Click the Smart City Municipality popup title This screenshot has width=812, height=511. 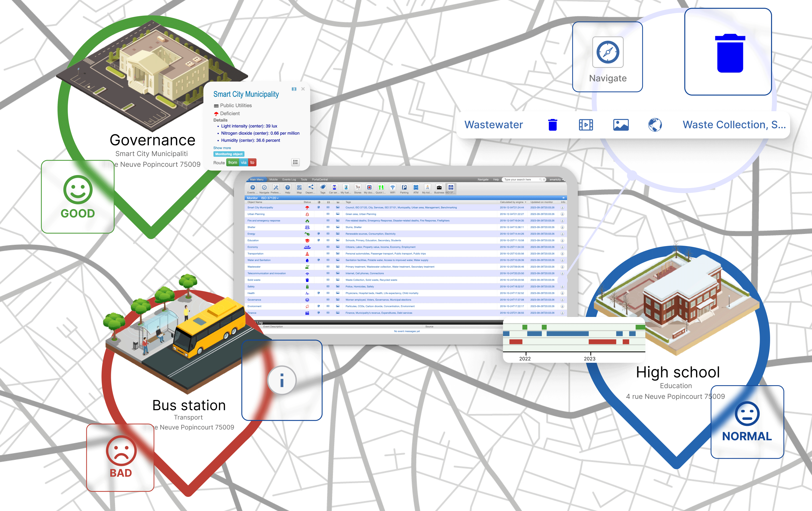coord(246,94)
